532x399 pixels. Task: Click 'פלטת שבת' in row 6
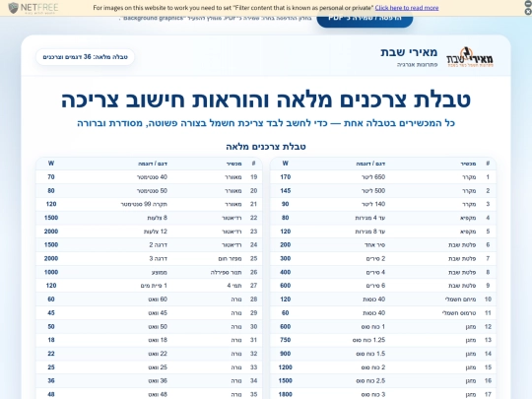click(x=462, y=244)
